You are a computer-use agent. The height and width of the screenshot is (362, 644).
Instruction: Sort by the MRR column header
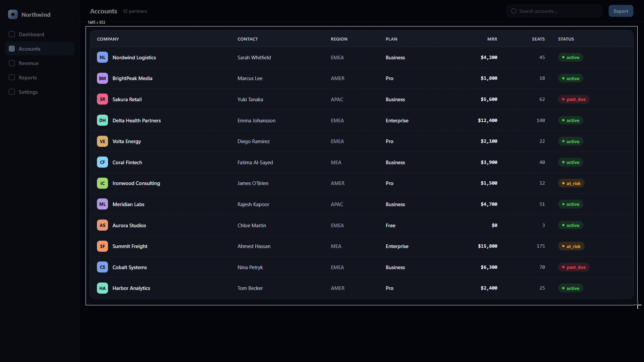[492, 39]
